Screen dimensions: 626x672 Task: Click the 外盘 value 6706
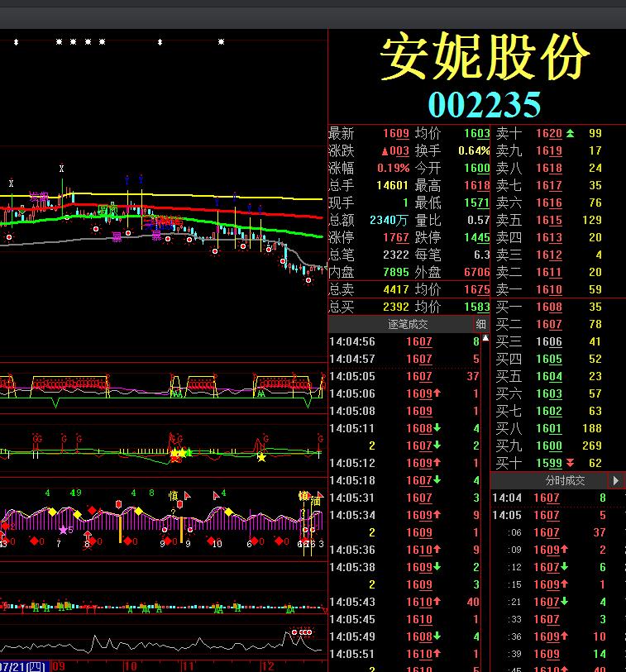(x=477, y=272)
